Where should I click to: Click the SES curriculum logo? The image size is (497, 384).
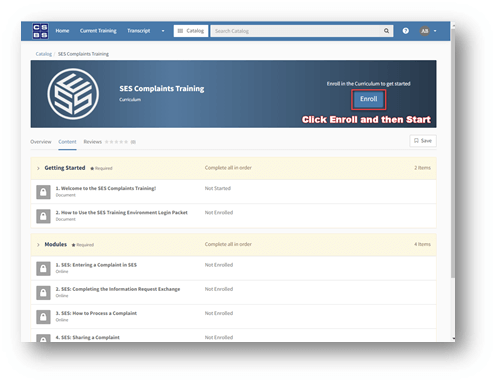tap(73, 94)
